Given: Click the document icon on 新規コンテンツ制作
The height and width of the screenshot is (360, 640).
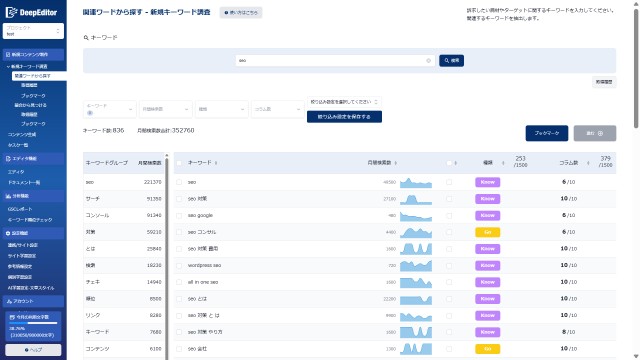Looking at the screenshot, I should (8, 54).
